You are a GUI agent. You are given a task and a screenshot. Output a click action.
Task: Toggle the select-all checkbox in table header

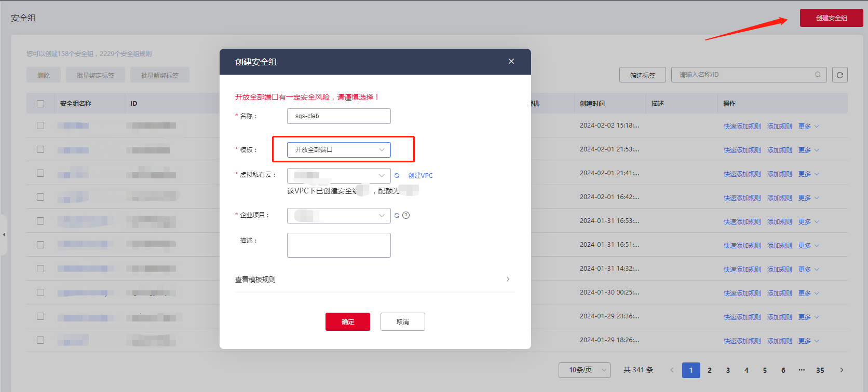tap(40, 104)
